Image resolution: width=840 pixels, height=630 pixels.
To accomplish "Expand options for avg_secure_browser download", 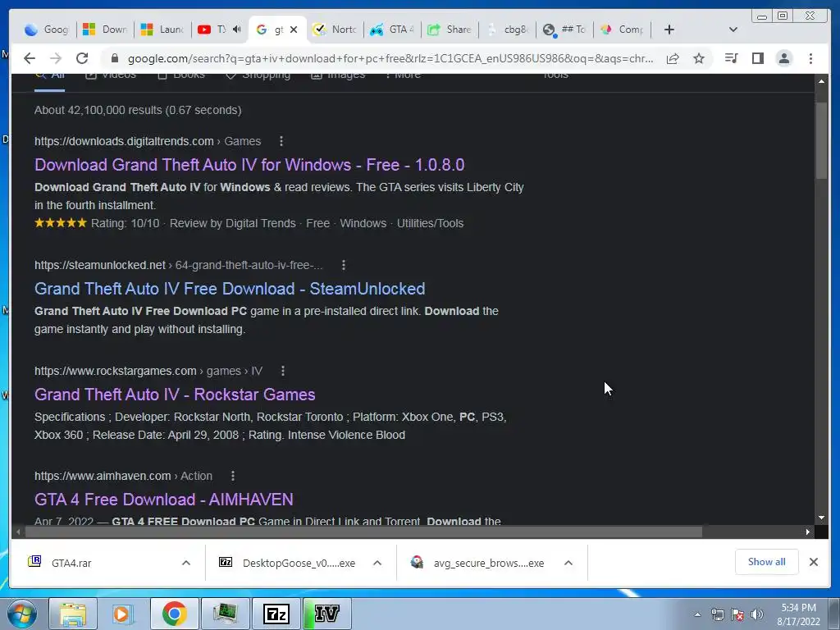I will point(568,563).
